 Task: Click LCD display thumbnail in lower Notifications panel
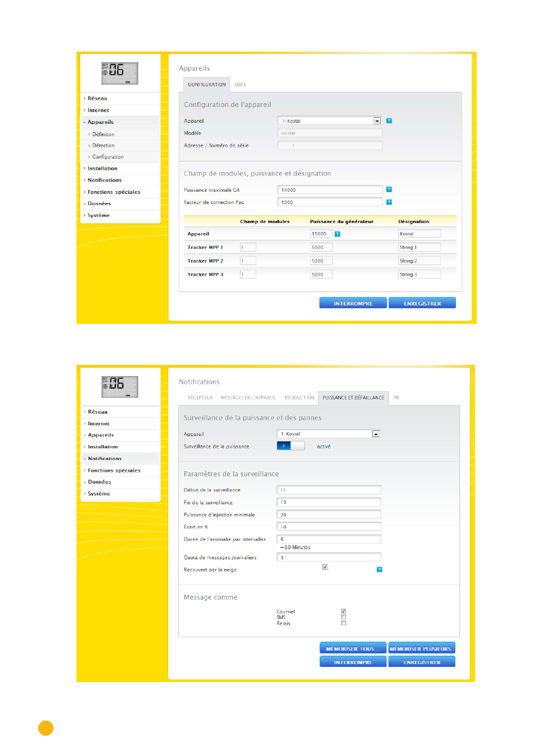(119, 387)
